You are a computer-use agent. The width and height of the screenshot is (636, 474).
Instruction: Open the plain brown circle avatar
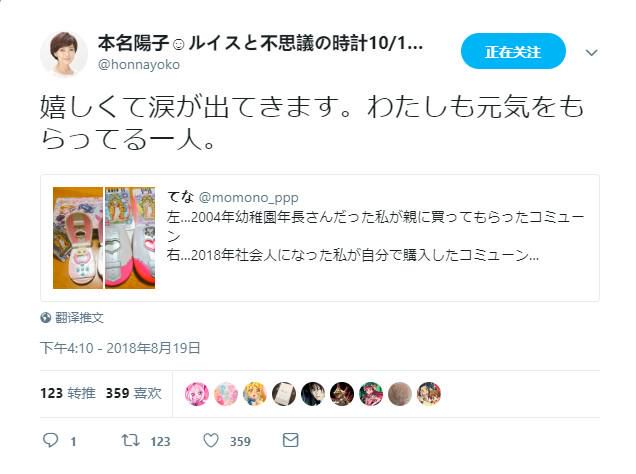pyautogui.click(x=400, y=394)
